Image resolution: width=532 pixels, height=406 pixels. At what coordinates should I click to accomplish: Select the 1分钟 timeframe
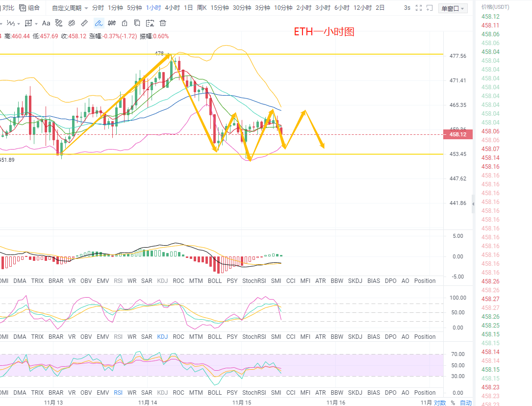coord(115,8)
